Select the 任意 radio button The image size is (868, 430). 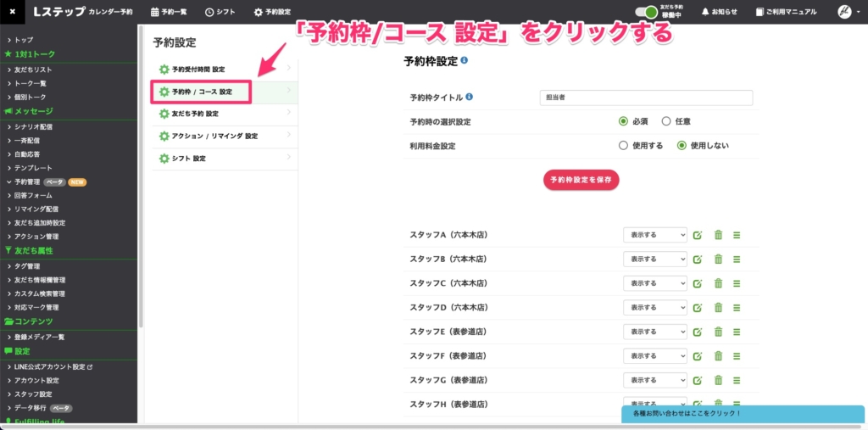click(666, 121)
